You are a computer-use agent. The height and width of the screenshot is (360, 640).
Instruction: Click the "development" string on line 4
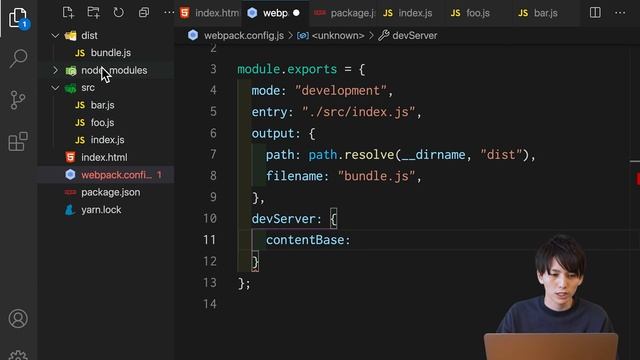tap(340, 91)
